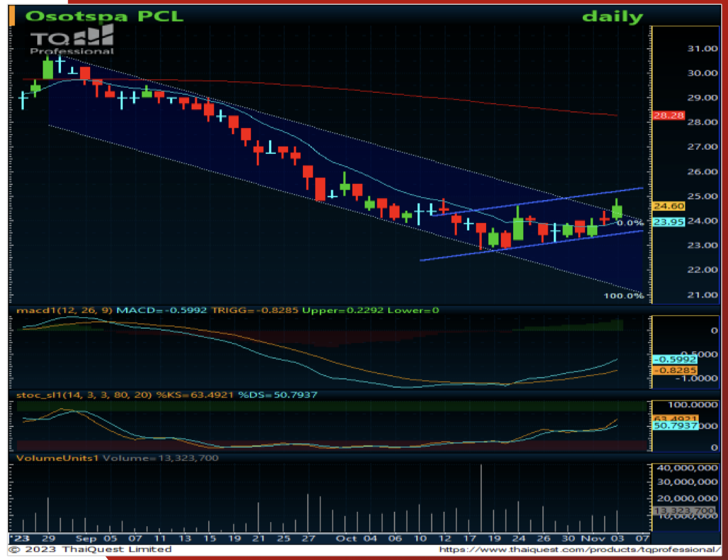Screen dimensions: 728x560
Task: Select the 28.00 price axis label
Action: coord(702,122)
